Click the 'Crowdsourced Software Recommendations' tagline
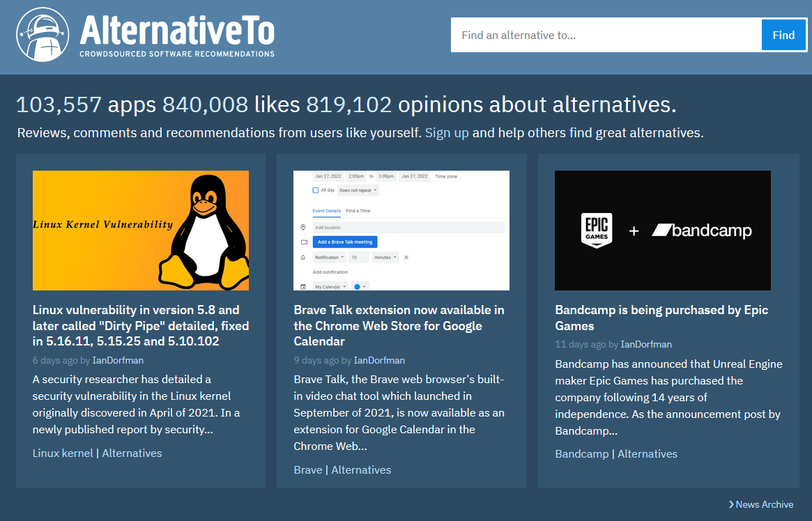Image resolution: width=812 pixels, height=521 pixels. pyautogui.click(x=177, y=54)
